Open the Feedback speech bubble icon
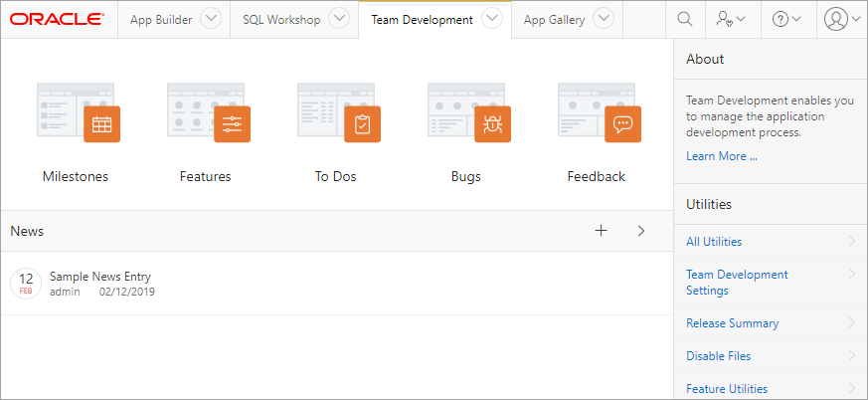 (x=622, y=124)
